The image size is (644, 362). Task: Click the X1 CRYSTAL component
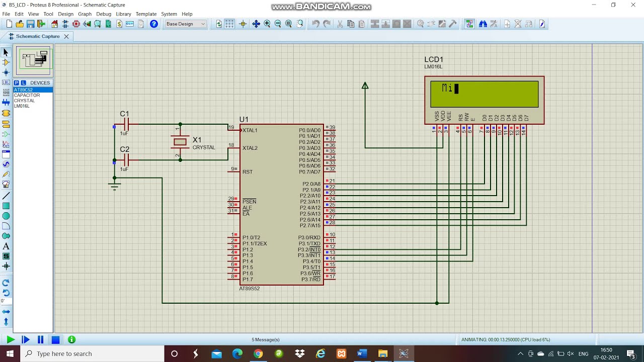coord(180,142)
